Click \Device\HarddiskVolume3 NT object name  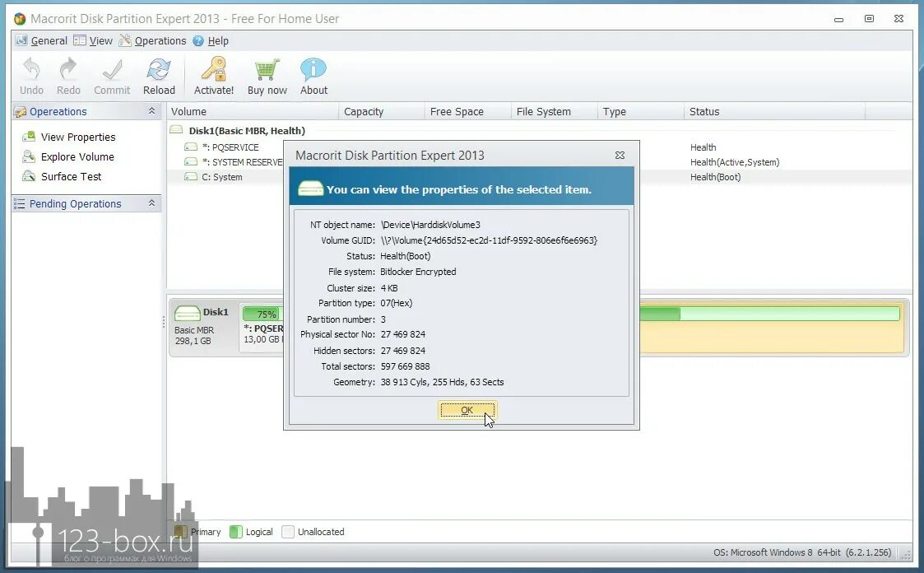(430, 225)
